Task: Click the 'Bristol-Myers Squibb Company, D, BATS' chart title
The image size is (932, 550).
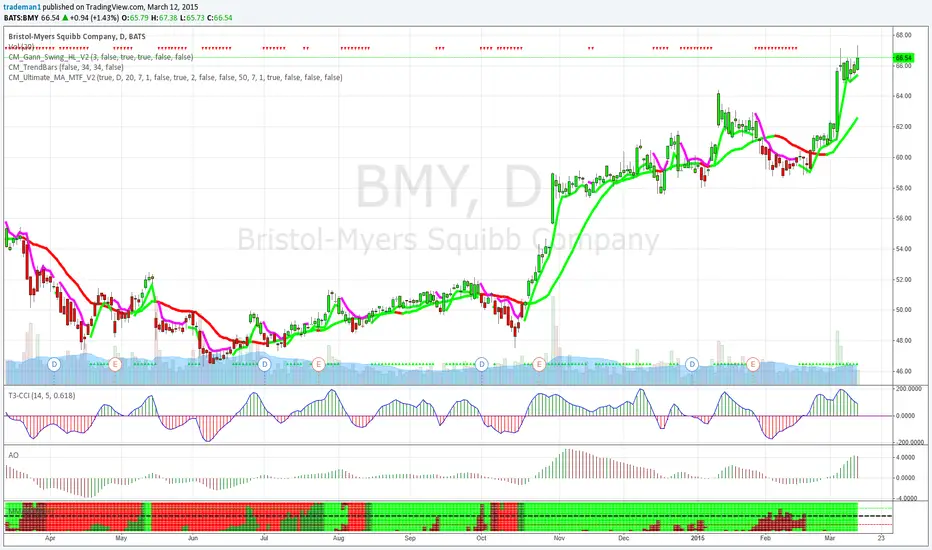Action: pos(77,36)
